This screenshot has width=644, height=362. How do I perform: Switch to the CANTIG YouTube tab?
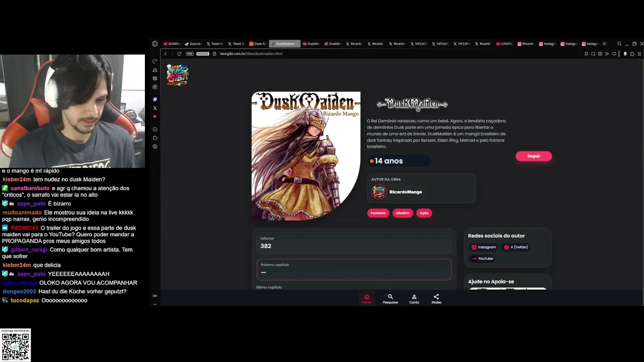[505, 44]
